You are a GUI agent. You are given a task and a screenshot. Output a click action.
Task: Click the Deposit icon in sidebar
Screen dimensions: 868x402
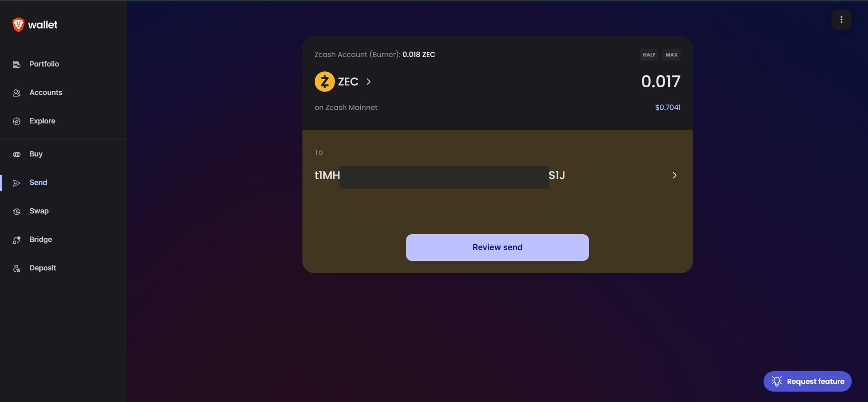17,268
